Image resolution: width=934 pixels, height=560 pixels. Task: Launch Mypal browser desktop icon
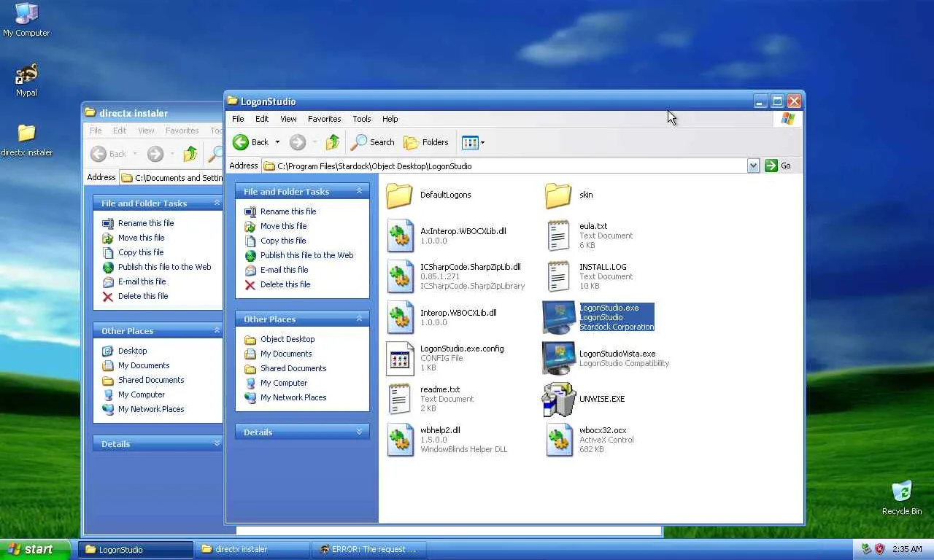(x=26, y=79)
